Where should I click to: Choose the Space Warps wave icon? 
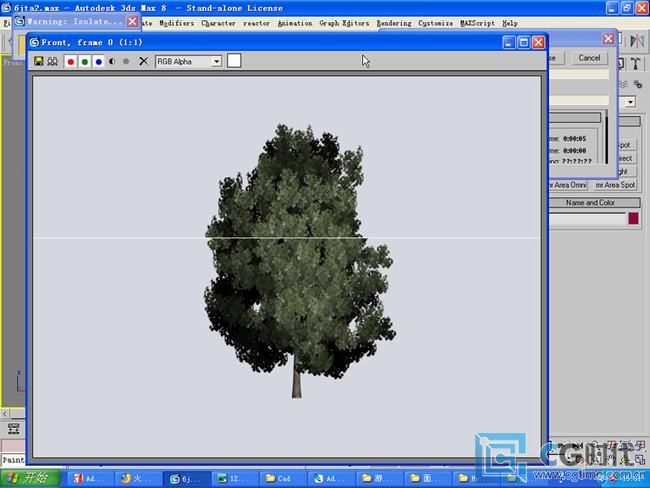tap(623, 85)
